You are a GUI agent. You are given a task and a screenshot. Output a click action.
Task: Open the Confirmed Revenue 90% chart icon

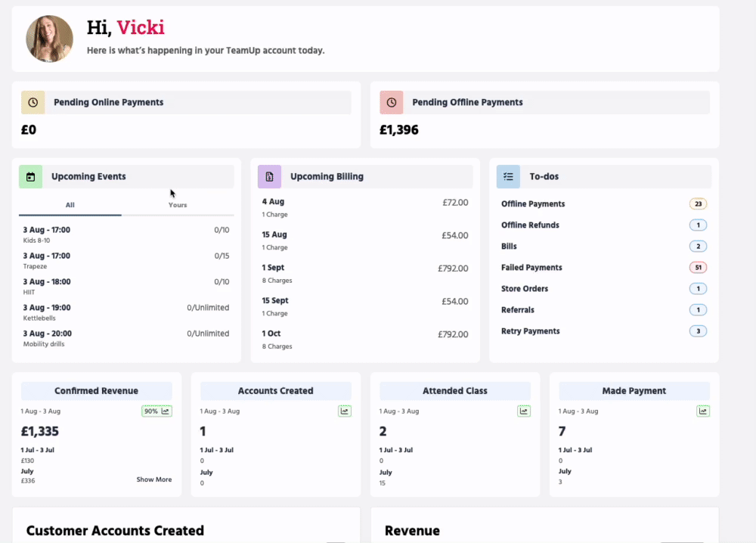[x=156, y=411]
